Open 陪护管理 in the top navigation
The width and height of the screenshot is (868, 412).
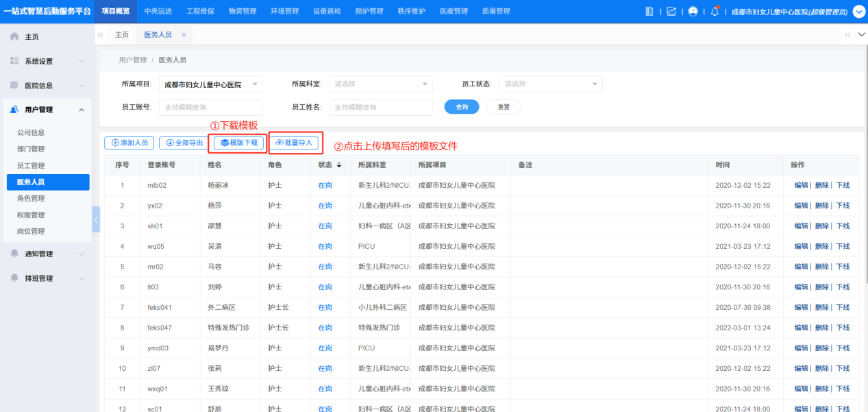click(369, 11)
